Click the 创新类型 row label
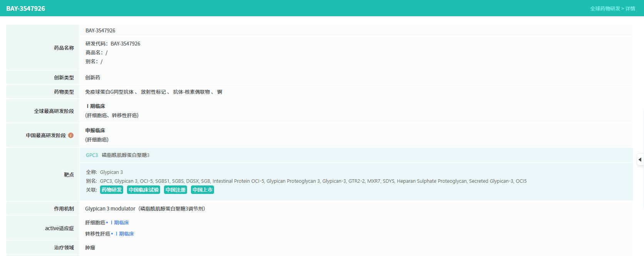Screen dimensions: 644x256 [64, 77]
